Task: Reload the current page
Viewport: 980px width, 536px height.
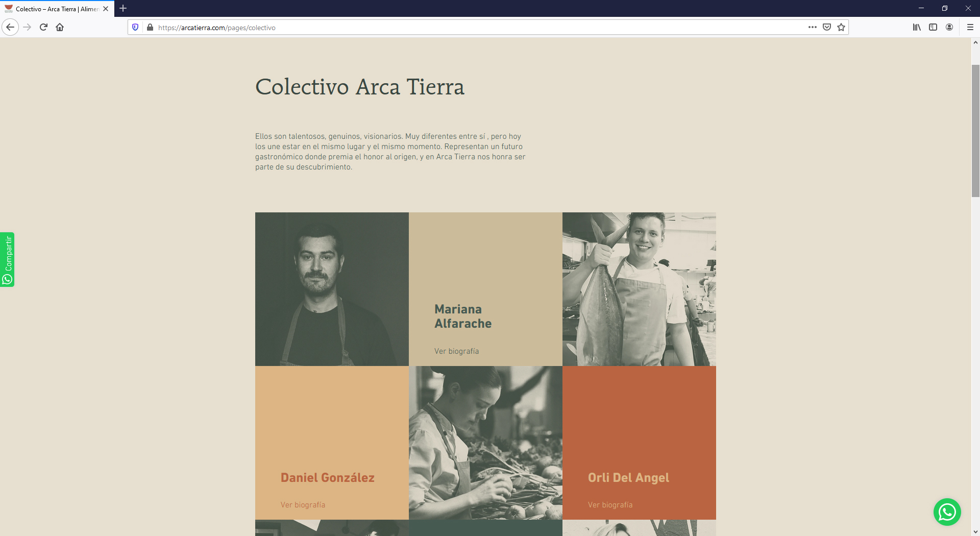Action: [43, 27]
